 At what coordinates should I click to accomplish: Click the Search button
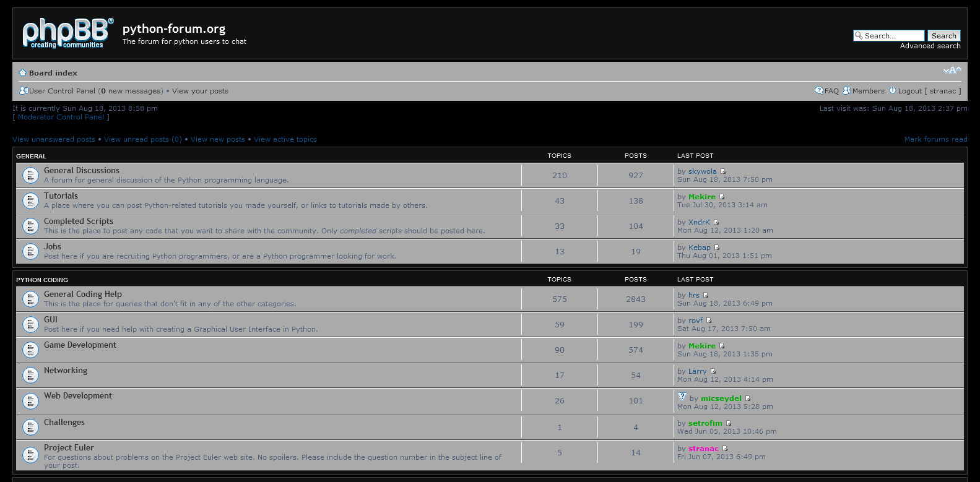point(943,36)
